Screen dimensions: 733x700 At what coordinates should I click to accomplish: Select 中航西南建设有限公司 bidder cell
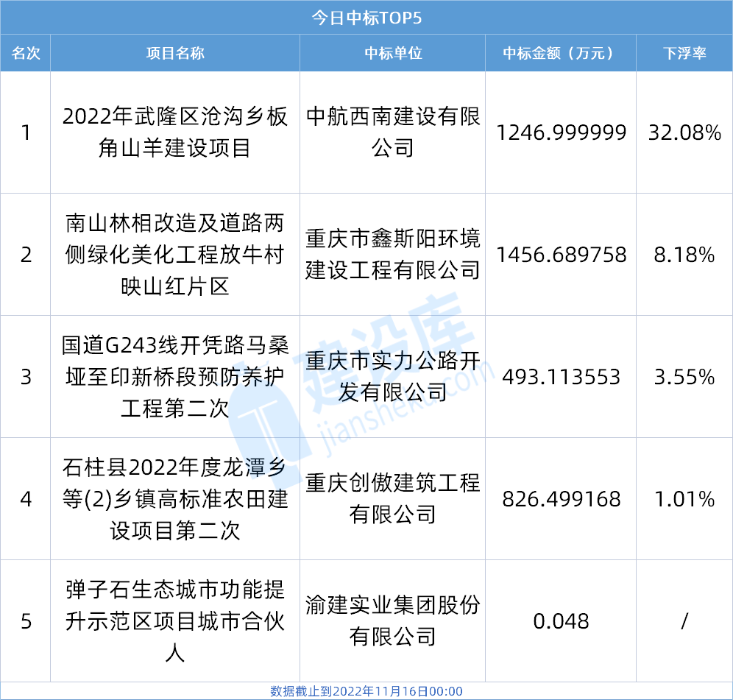(x=392, y=132)
